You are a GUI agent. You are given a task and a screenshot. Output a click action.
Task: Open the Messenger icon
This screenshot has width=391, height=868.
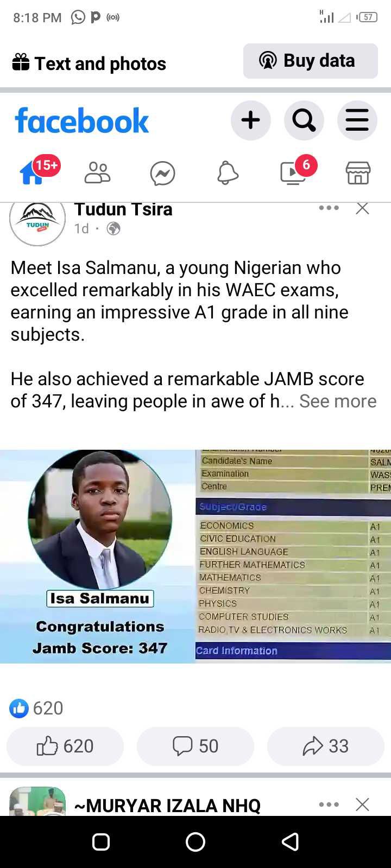[x=162, y=174]
